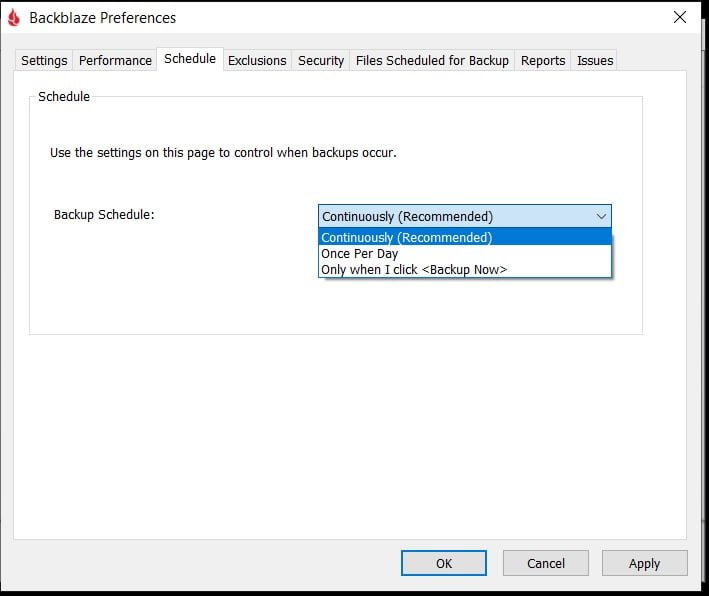This screenshot has height=596, width=709.
Task: Close the Backblaze Preferences window
Action: tap(680, 18)
